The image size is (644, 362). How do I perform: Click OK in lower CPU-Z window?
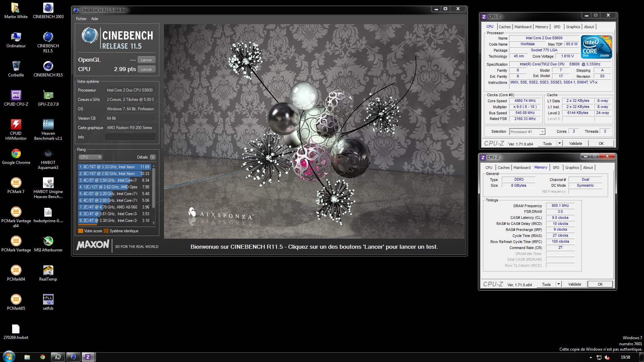[x=600, y=285]
